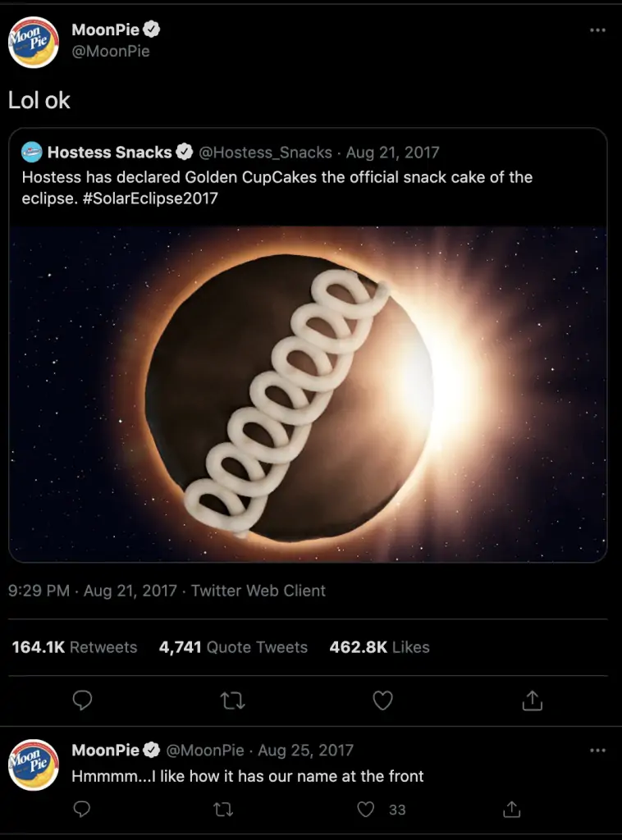Open the eclipse cupcake image
This screenshot has height=840, width=622.
point(308,394)
